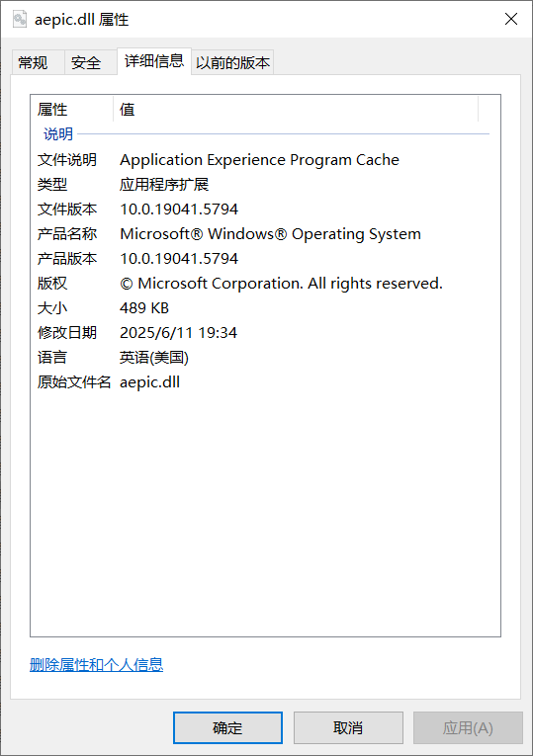Select the 原始文件名 property label
The height and width of the screenshot is (756, 533).
[x=74, y=382]
